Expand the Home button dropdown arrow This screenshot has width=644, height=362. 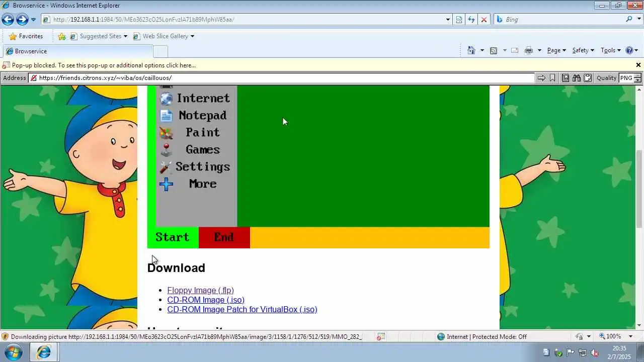click(482, 50)
